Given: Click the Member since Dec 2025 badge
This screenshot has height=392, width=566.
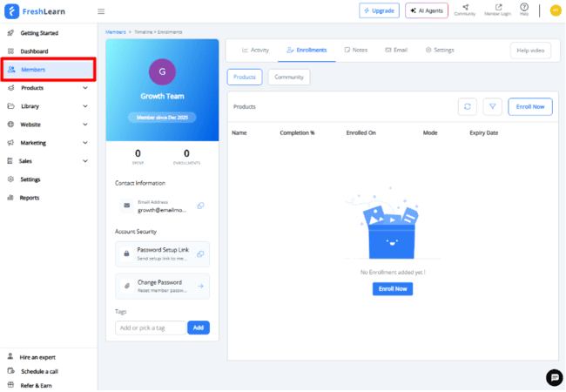Looking at the screenshot, I should coord(162,118).
